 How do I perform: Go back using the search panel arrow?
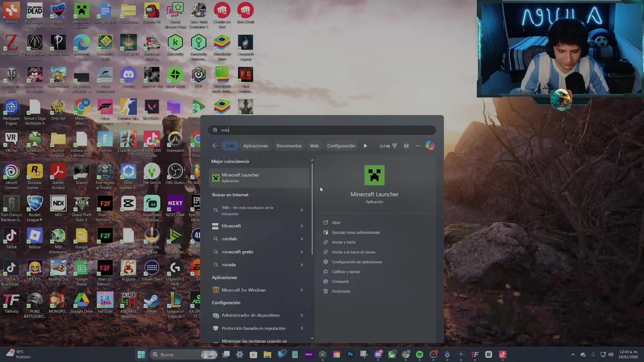215,146
